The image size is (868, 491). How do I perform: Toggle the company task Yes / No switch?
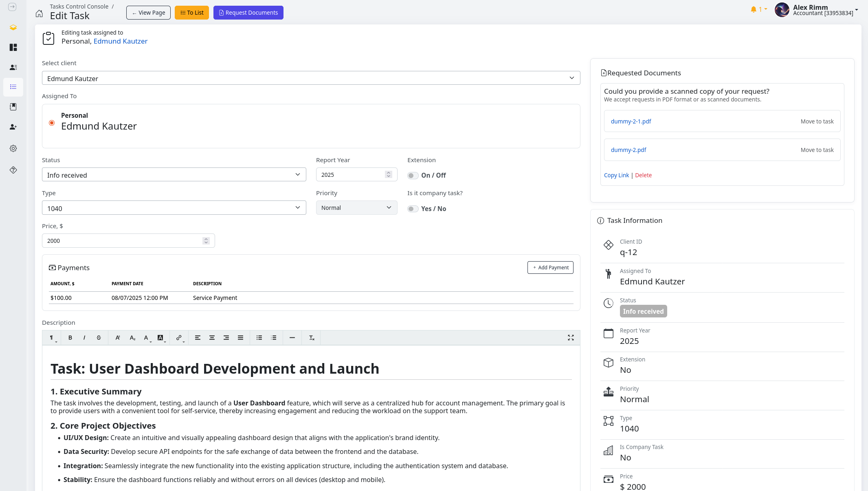click(413, 209)
